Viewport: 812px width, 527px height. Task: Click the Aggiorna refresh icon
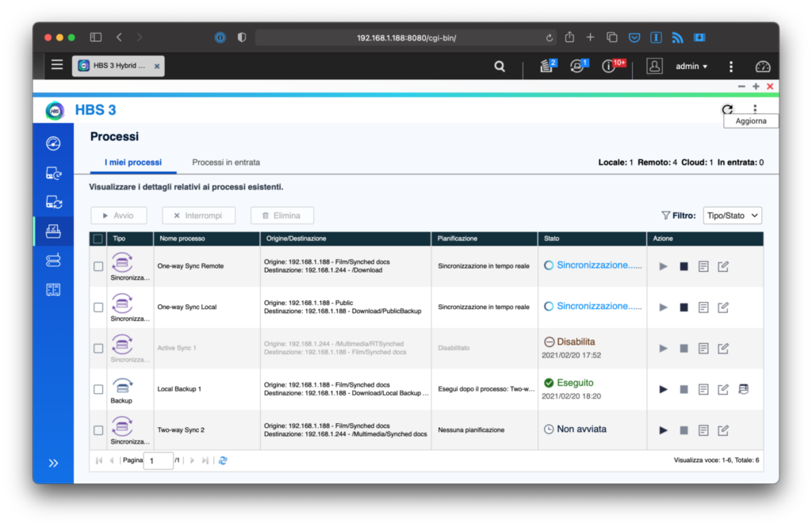pyautogui.click(x=727, y=110)
